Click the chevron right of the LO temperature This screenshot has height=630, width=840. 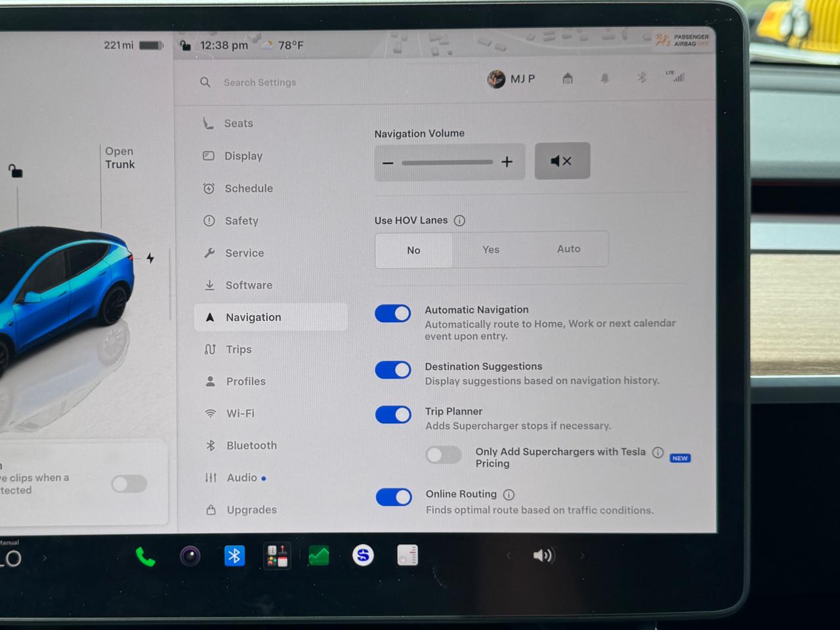click(45, 558)
